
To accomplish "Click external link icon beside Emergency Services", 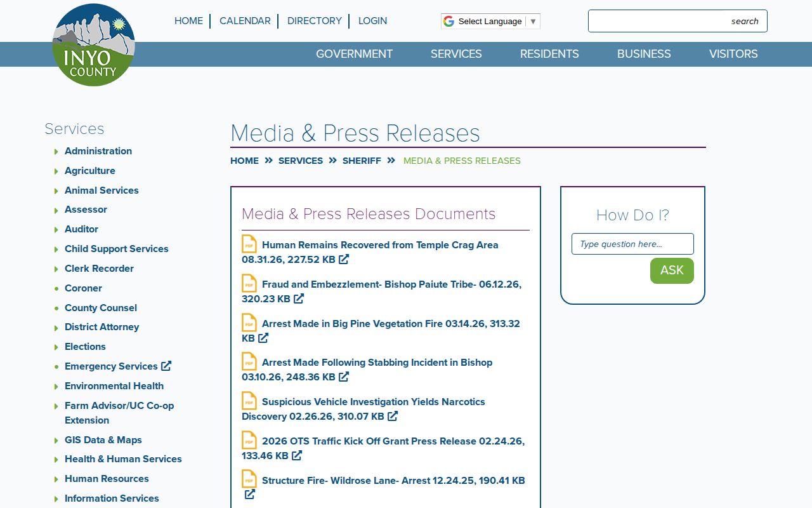I will point(166,366).
